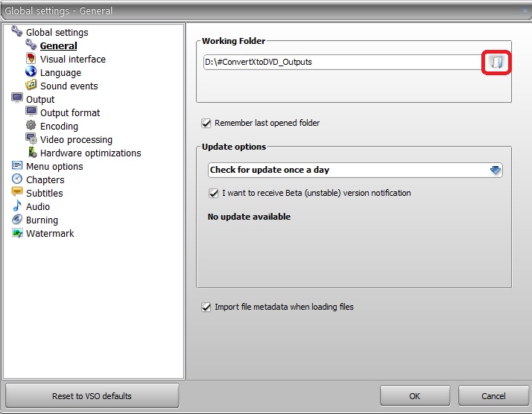Disable Beta version notification checkbox
This screenshot has width=532, height=414.
coord(213,194)
